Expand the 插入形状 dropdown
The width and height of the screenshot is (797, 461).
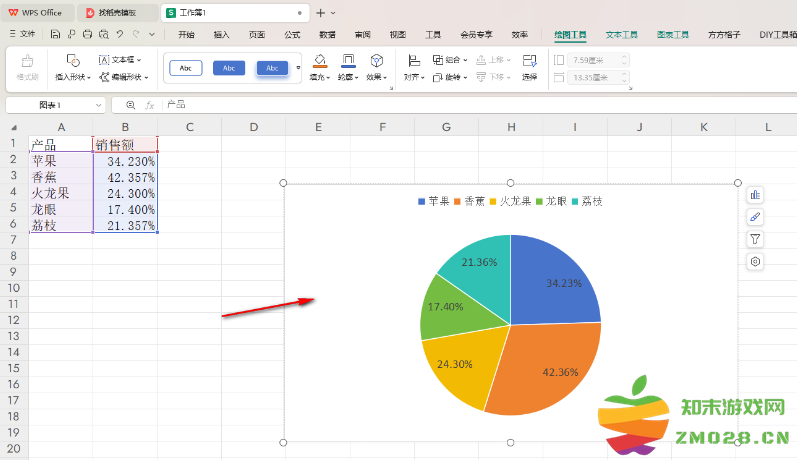click(74, 77)
